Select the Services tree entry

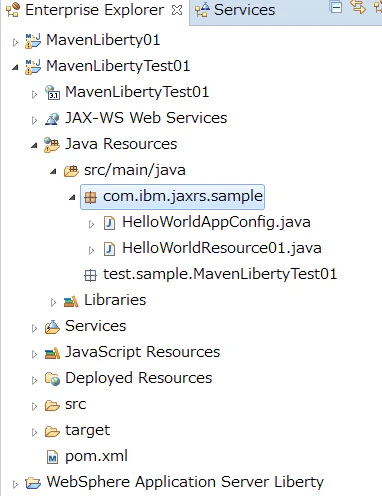coord(96,326)
